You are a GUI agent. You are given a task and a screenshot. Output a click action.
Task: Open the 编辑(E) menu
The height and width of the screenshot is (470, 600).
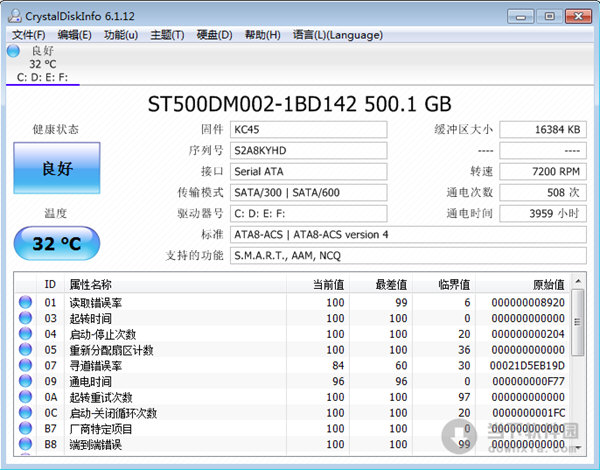75,35
